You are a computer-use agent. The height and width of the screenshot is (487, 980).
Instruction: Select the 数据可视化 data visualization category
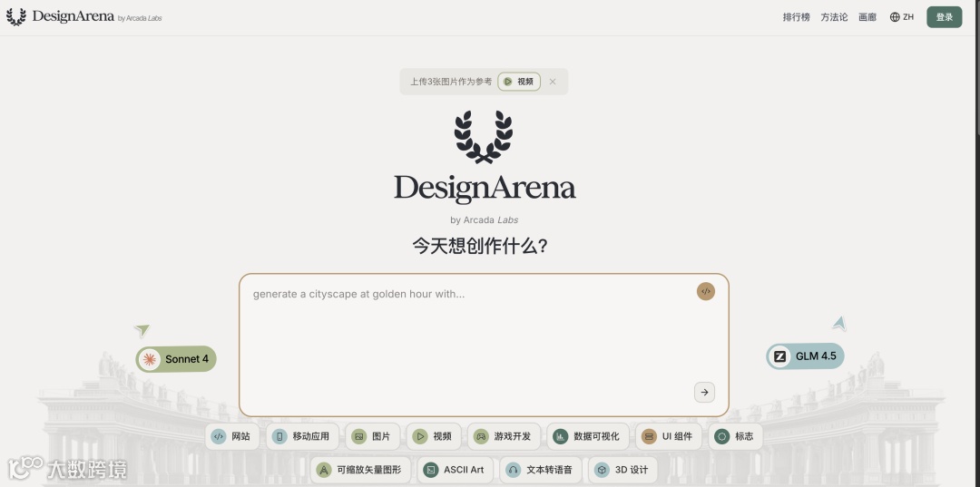point(587,436)
